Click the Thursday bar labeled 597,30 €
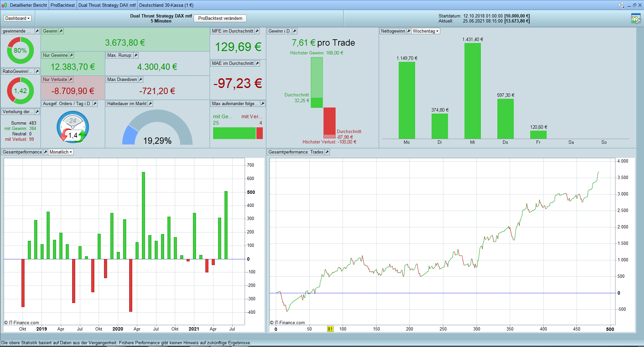This screenshot has width=644, height=347. [505, 119]
